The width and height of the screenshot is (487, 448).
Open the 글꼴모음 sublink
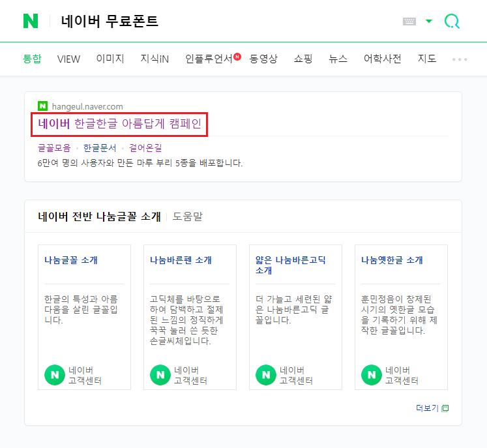pyautogui.click(x=54, y=147)
